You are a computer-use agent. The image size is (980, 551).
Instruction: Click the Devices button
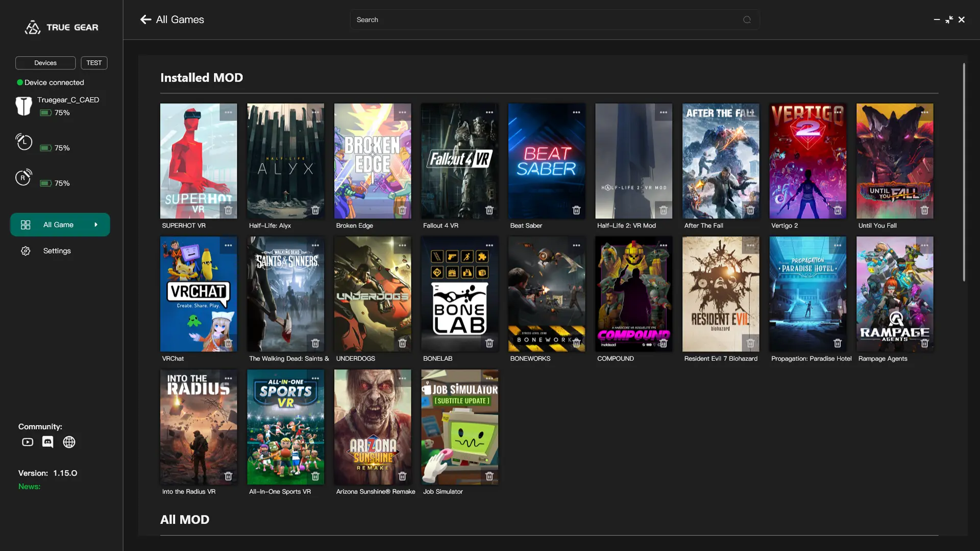(x=45, y=63)
